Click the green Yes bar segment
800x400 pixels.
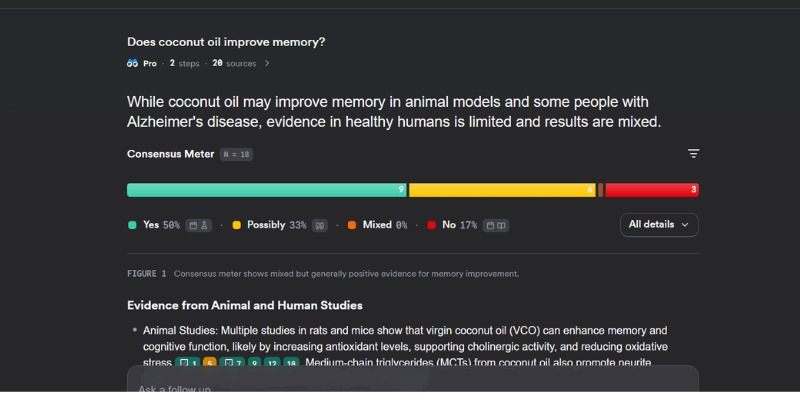(x=265, y=190)
